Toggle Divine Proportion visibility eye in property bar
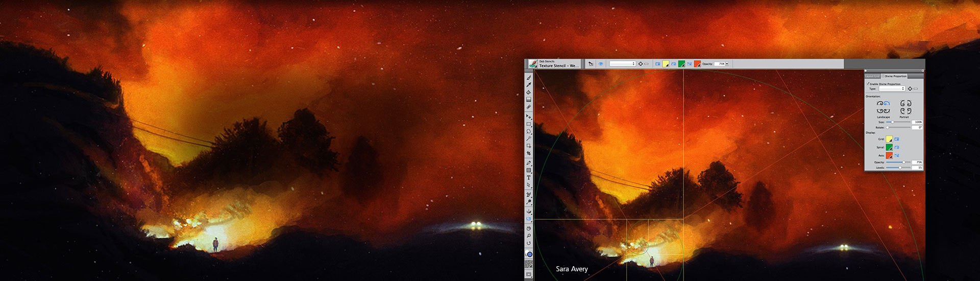This screenshot has width=980, height=281. tap(601, 64)
